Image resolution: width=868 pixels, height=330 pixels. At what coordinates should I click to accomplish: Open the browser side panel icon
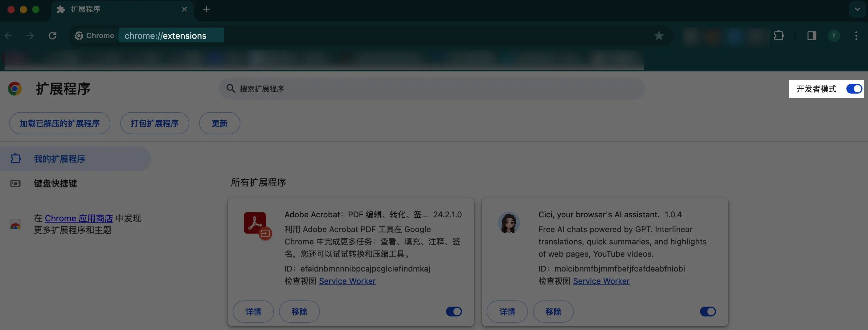click(811, 36)
